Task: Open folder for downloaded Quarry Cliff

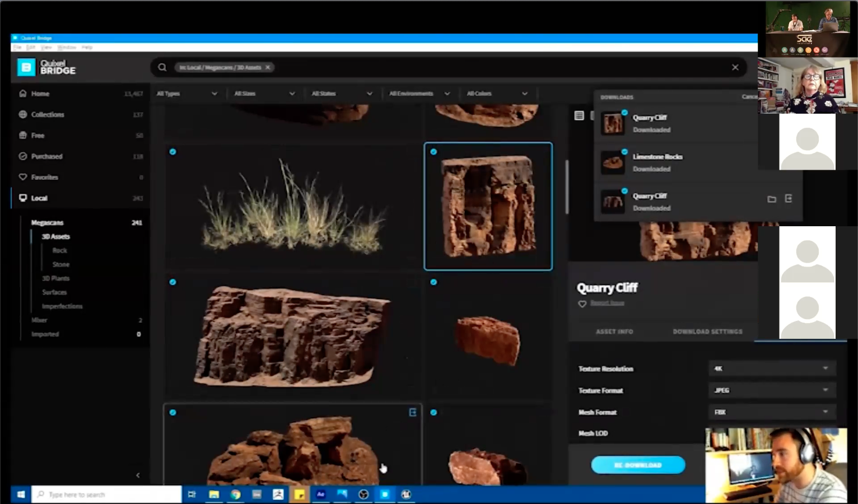Action: tap(772, 199)
